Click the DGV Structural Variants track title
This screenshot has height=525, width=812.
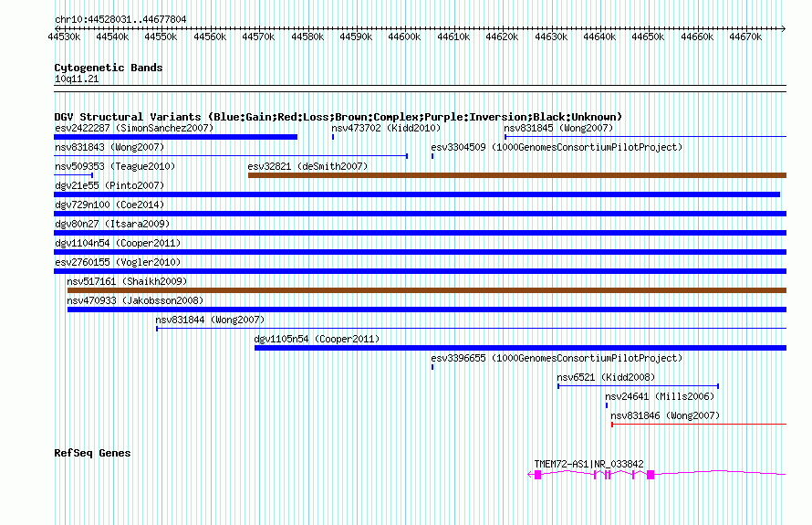(338, 117)
